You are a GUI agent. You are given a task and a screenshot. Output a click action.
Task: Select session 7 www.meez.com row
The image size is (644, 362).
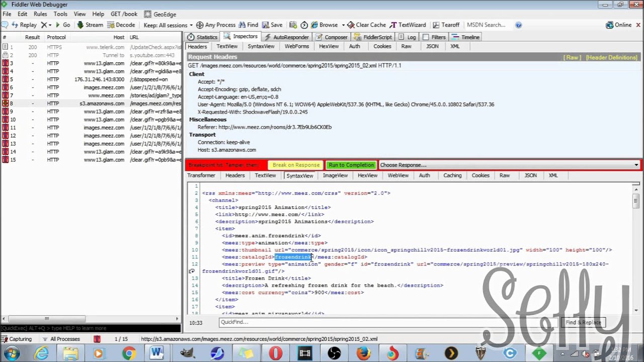[x=91, y=96]
